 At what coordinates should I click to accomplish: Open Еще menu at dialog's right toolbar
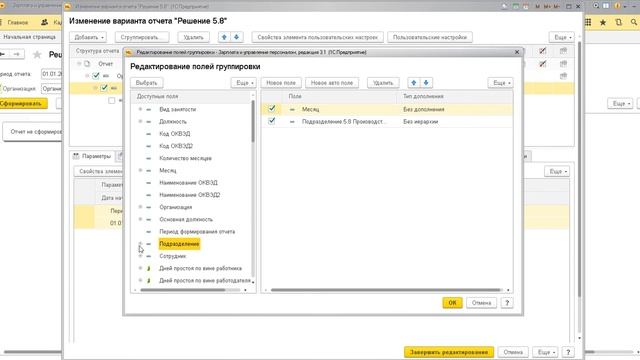[x=500, y=83]
